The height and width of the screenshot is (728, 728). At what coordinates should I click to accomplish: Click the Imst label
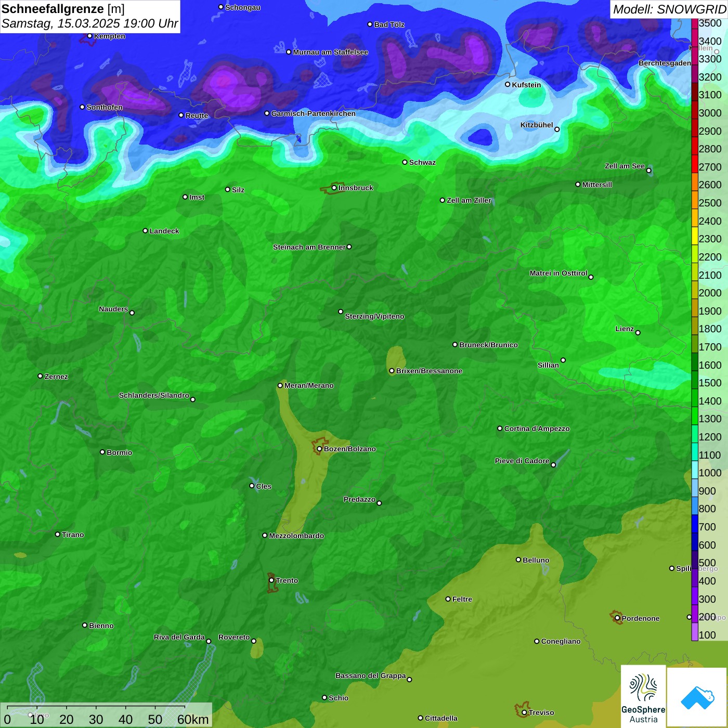click(197, 197)
